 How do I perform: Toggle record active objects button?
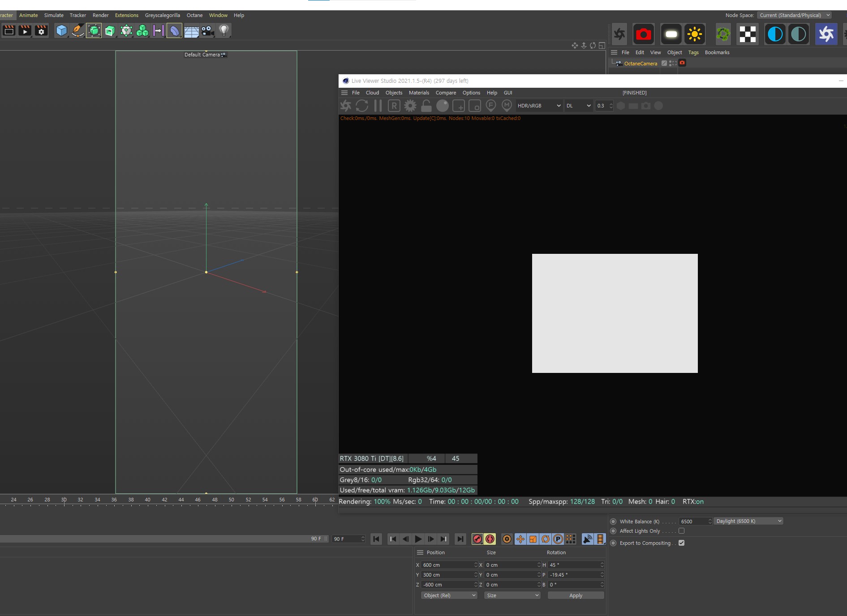(490, 539)
